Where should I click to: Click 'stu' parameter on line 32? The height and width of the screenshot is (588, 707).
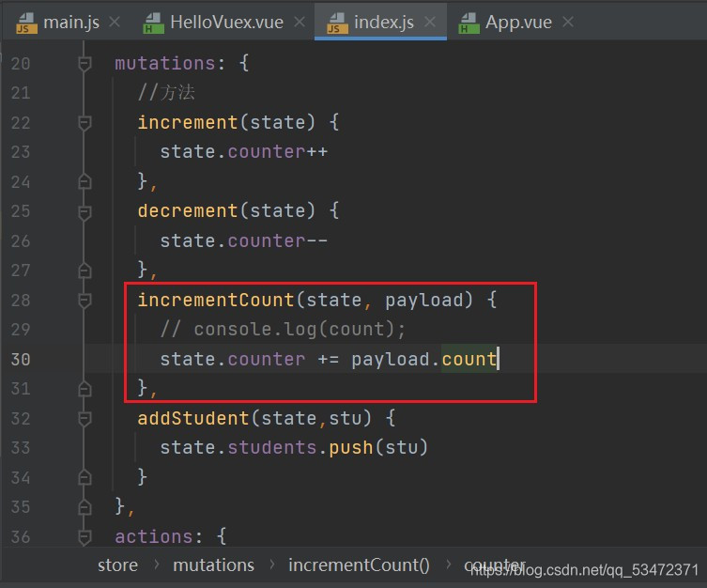(x=346, y=418)
